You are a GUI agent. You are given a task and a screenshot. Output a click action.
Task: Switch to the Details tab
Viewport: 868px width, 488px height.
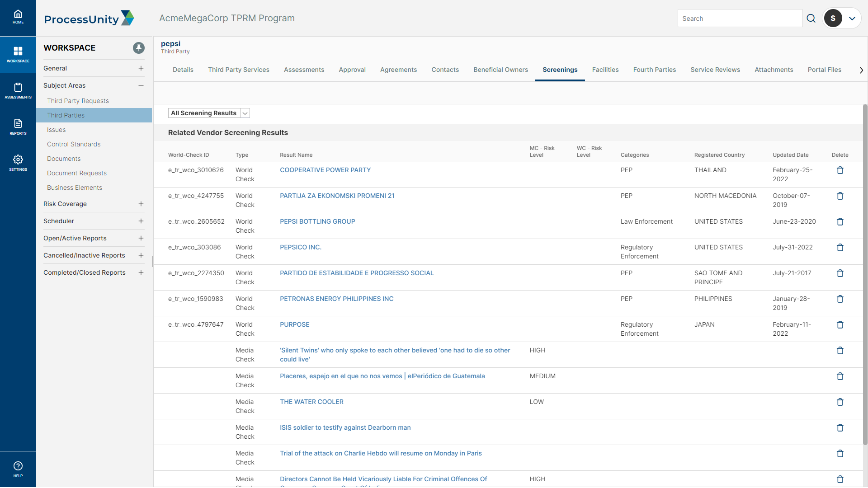pyautogui.click(x=183, y=70)
